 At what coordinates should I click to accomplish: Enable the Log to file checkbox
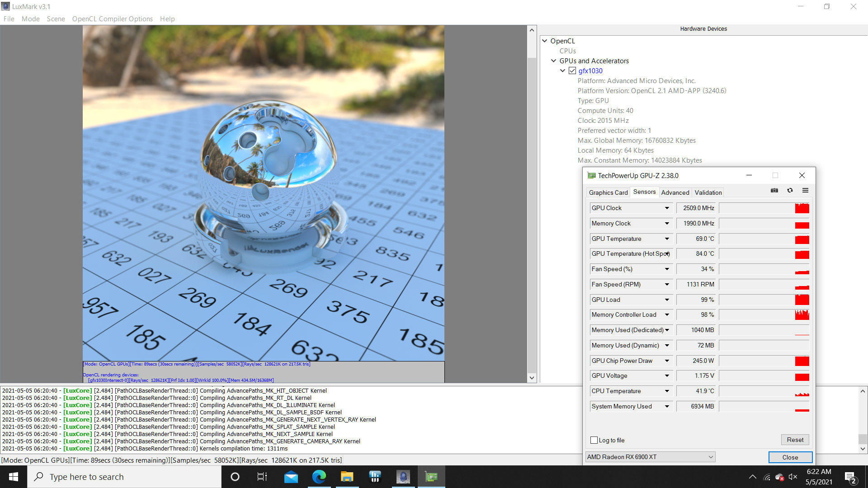tap(594, 440)
